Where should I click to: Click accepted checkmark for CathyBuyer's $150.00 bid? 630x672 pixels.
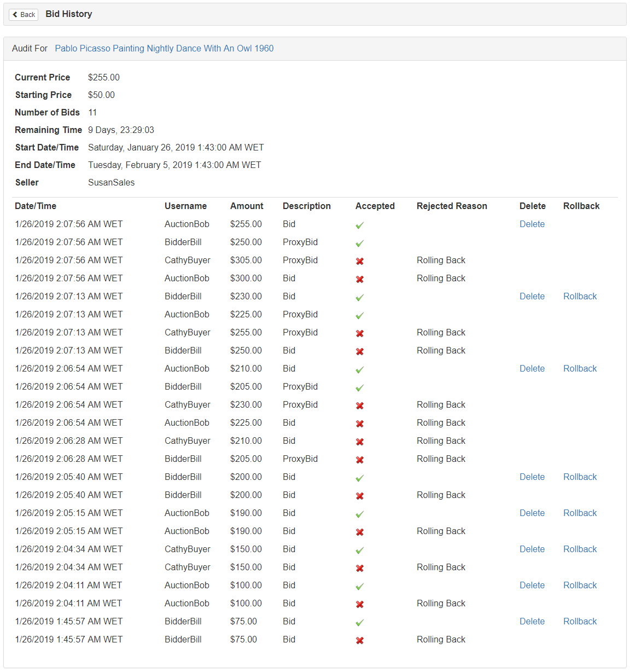coord(360,551)
